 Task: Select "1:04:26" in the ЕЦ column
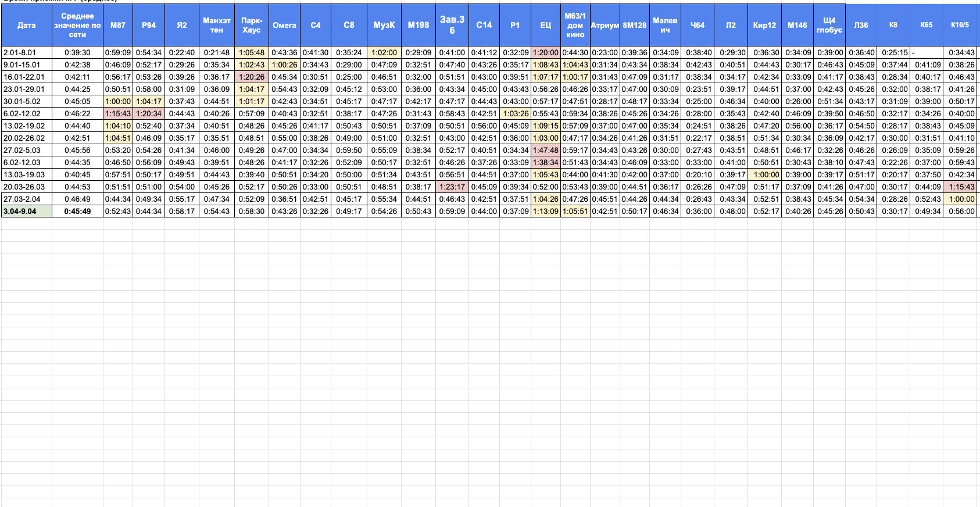[546, 199]
